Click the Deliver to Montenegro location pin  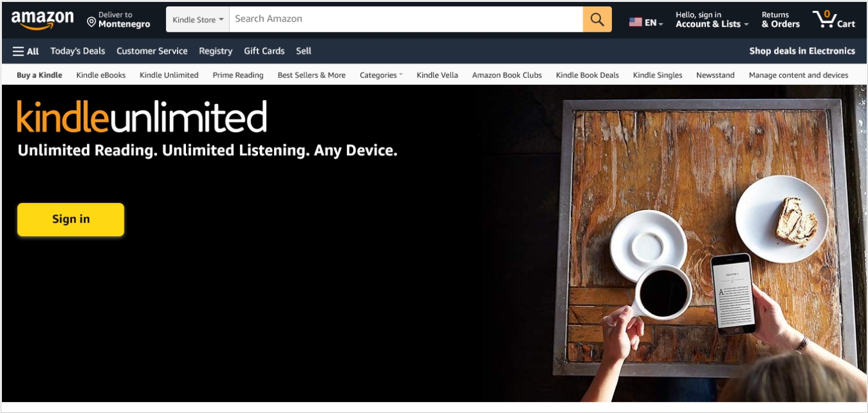91,22
